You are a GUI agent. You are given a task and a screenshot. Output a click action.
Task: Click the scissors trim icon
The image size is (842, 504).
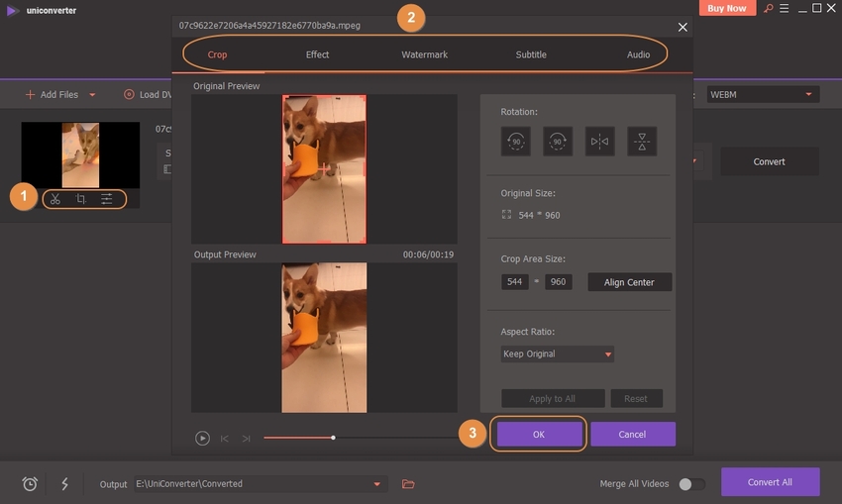[55, 199]
